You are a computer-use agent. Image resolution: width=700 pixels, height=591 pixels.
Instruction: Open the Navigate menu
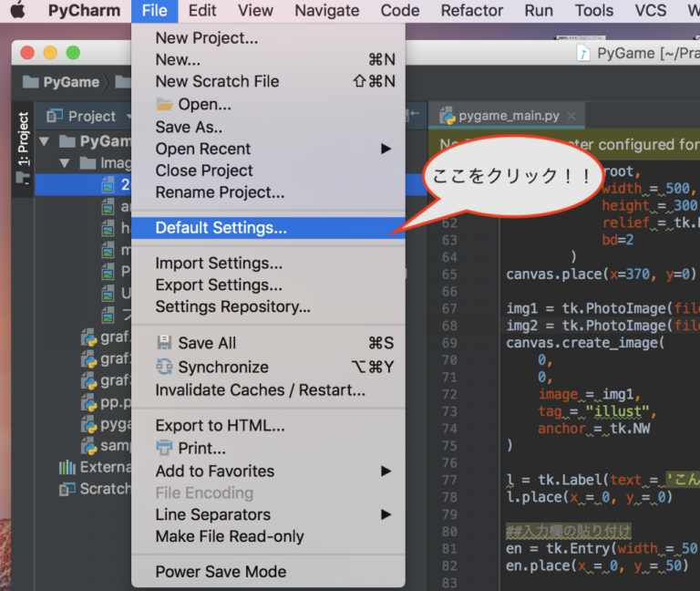[x=327, y=10]
